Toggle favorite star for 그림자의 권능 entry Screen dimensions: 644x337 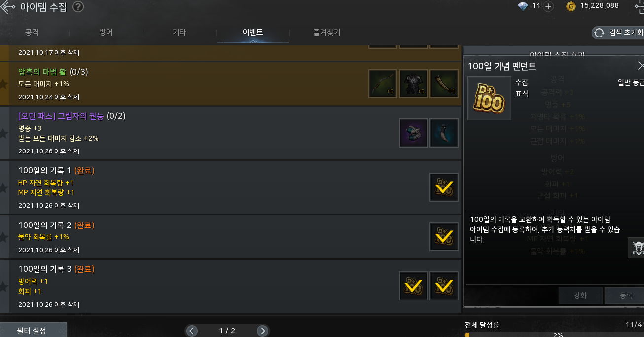tap(4, 133)
